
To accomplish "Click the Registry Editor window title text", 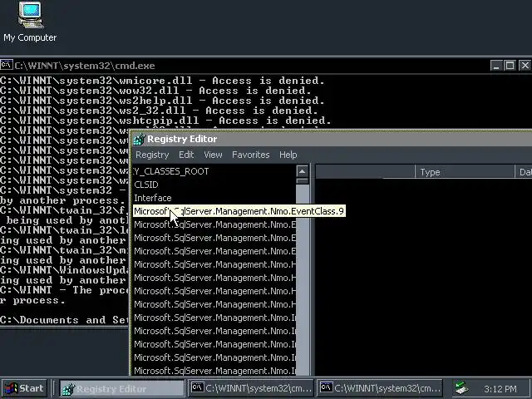I will [x=182, y=139].
